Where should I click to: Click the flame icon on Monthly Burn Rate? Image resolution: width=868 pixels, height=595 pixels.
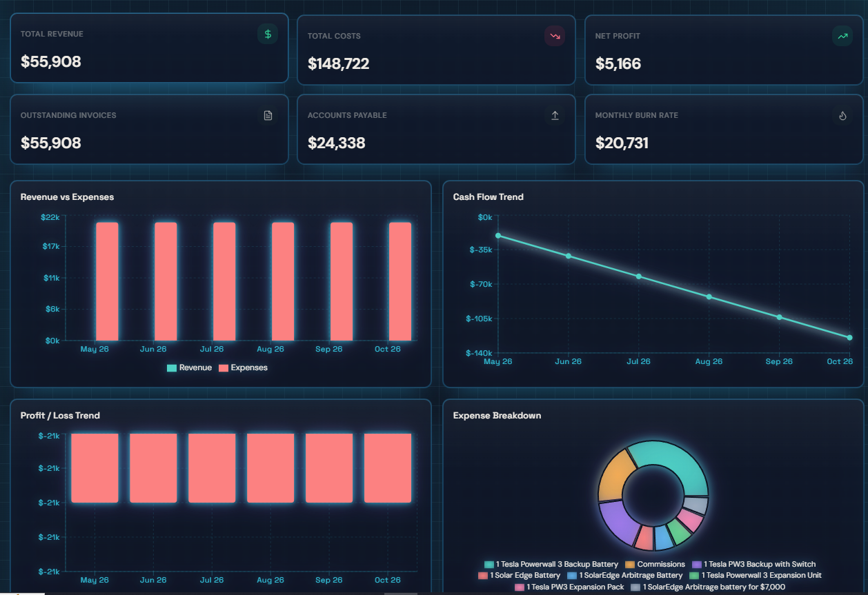[x=842, y=115]
